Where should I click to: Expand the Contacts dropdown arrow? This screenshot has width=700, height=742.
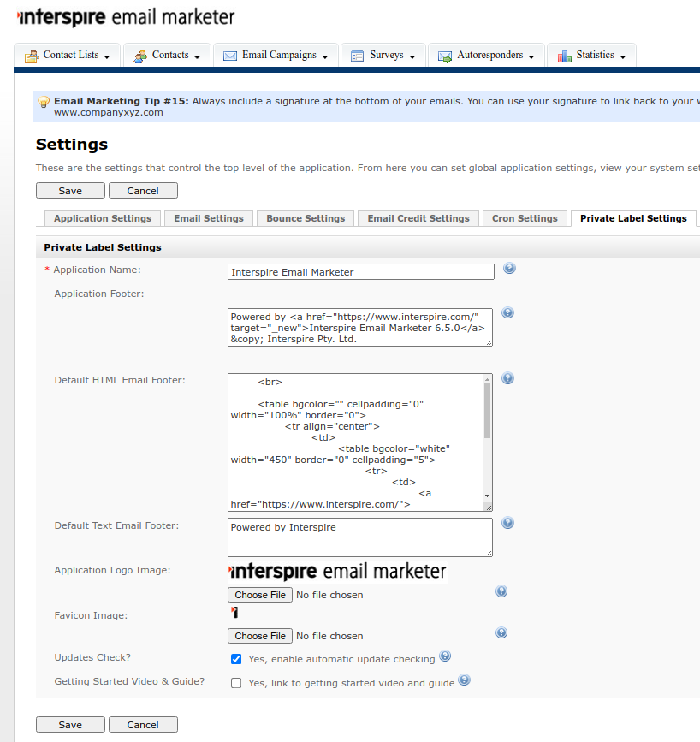[197, 56]
